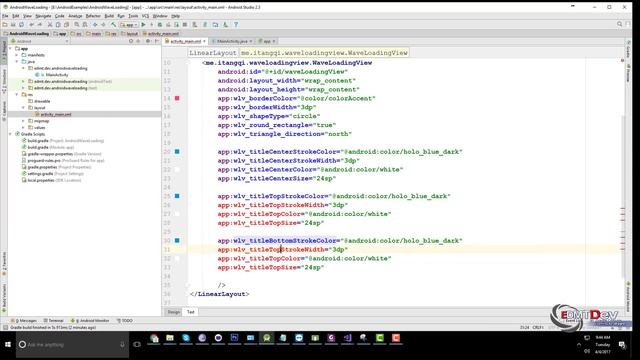This screenshot has height=360, width=640.
Task: Open the Android Monitor tool window button
Action: [x=90, y=321]
